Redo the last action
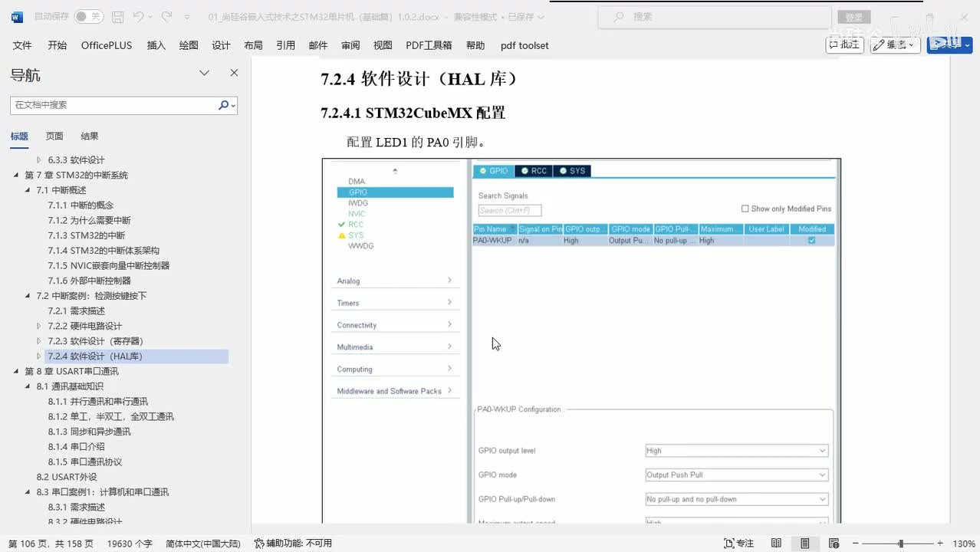 [166, 16]
